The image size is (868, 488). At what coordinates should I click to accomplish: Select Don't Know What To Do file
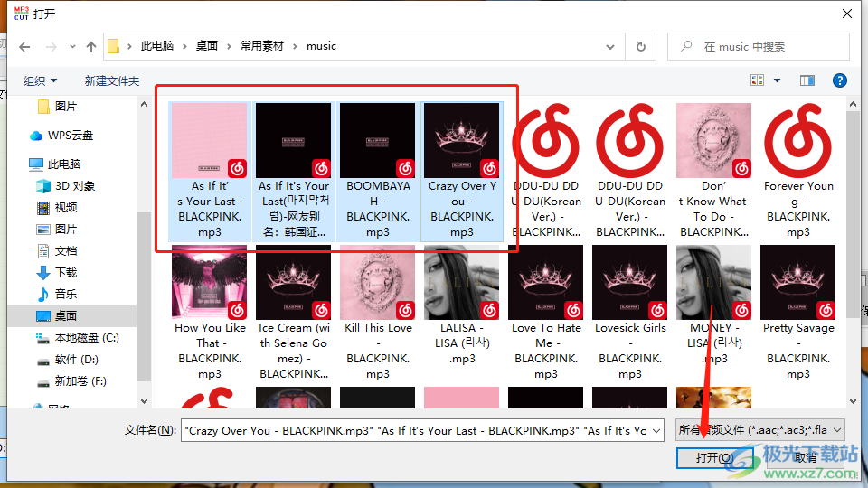click(x=714, y=172)
